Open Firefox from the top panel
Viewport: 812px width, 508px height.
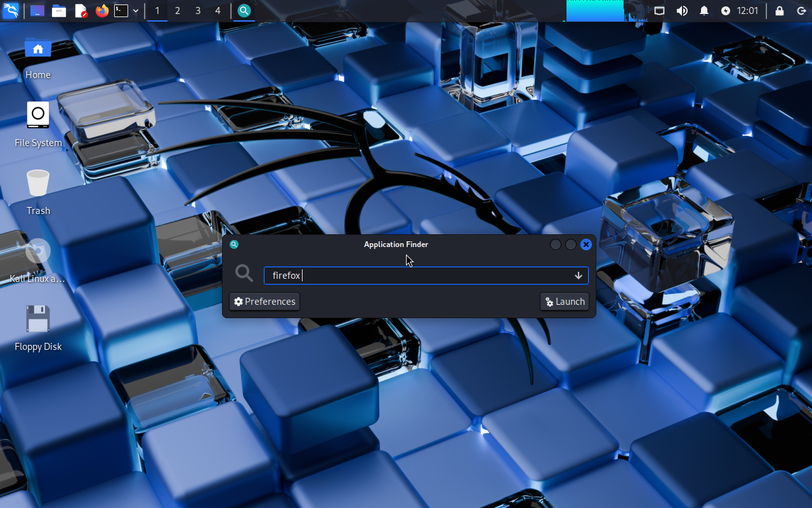[x=101, y=11]
